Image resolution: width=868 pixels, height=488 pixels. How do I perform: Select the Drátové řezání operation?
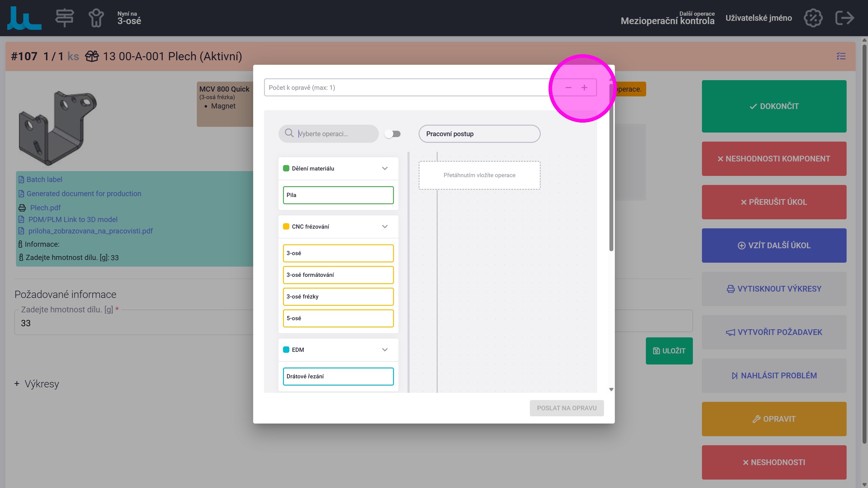click(338, 376)
